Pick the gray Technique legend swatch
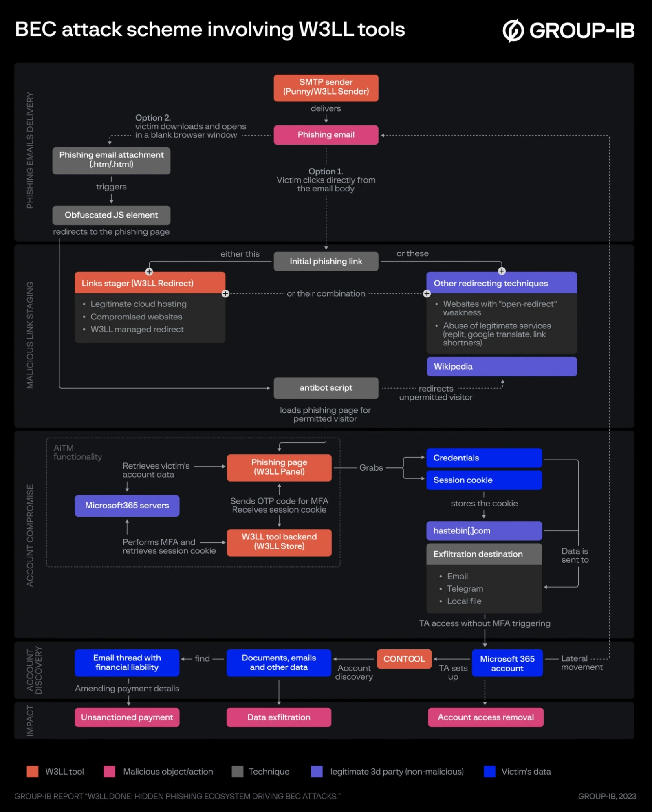The width and height of the screenshot is (652, 812). coord(237,771)
